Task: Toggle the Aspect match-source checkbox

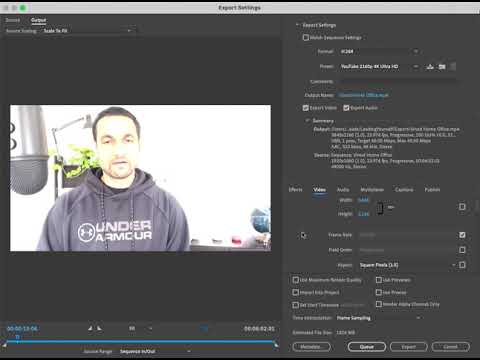Action: pos(462,265)
